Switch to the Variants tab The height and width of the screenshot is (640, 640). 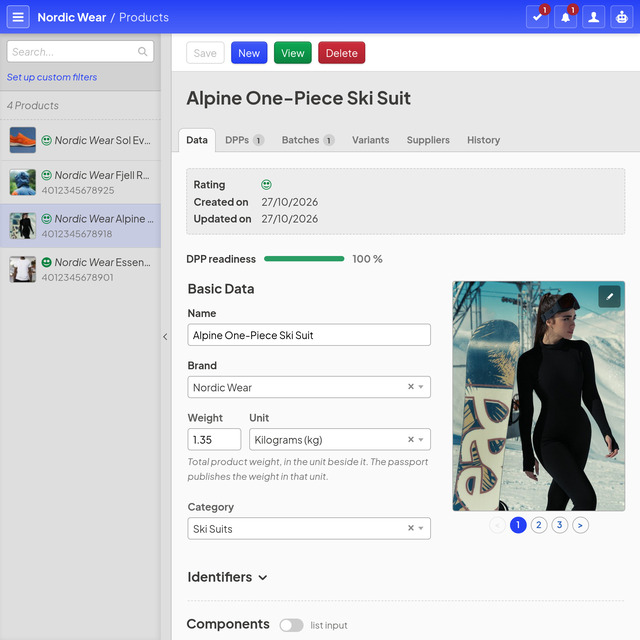[x=371, y=140]
